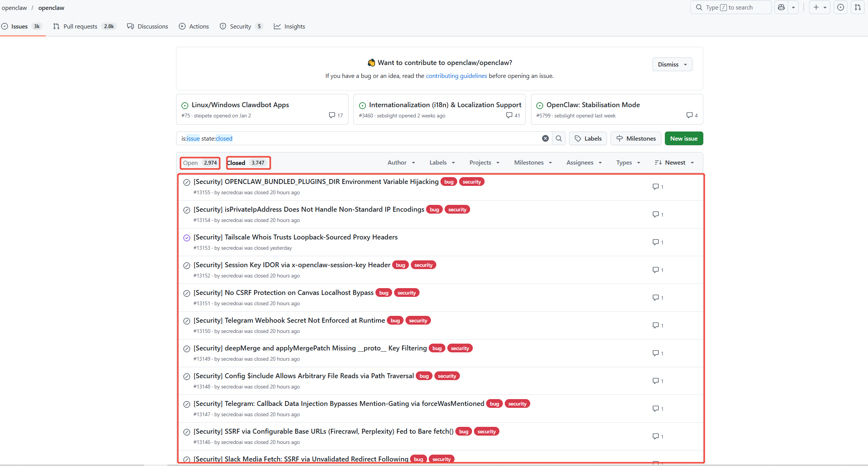Open the contributing guidelines link
868x466 pixels.
[x=456, y=76]
